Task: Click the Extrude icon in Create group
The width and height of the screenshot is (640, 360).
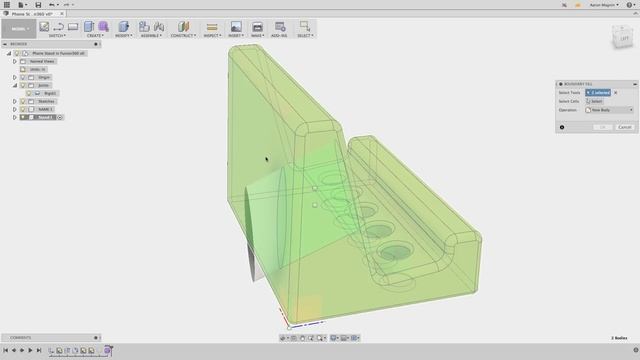Action: pyautogui.click(x=89, y=27)
